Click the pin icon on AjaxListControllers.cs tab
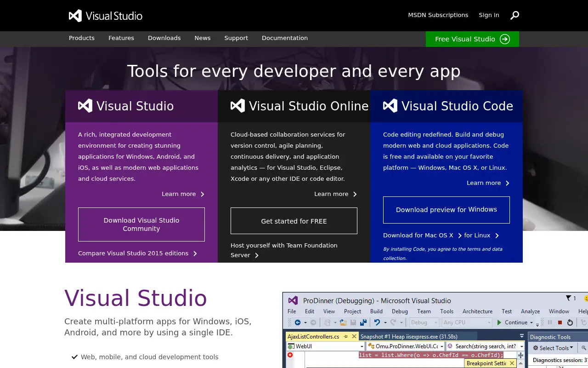Viewport: 588px width, 368px height. [345, 337]
